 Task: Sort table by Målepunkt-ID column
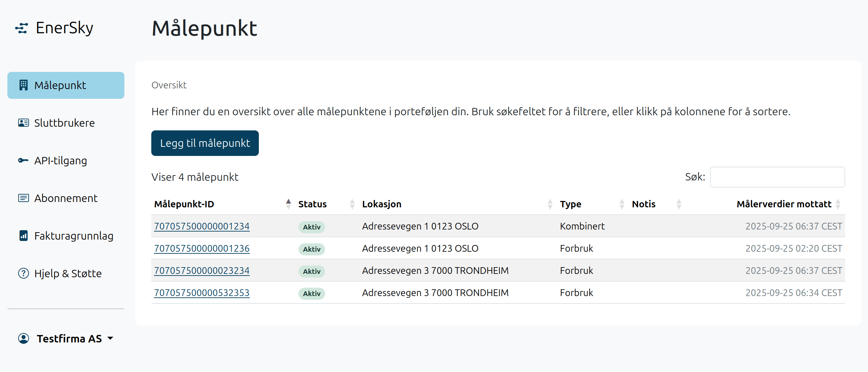click(x=184, y=204)
